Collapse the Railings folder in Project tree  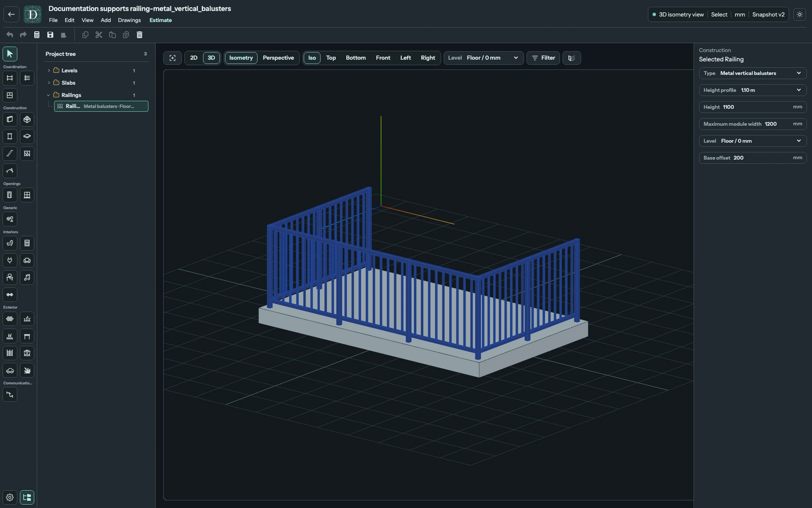click(49, 95)
